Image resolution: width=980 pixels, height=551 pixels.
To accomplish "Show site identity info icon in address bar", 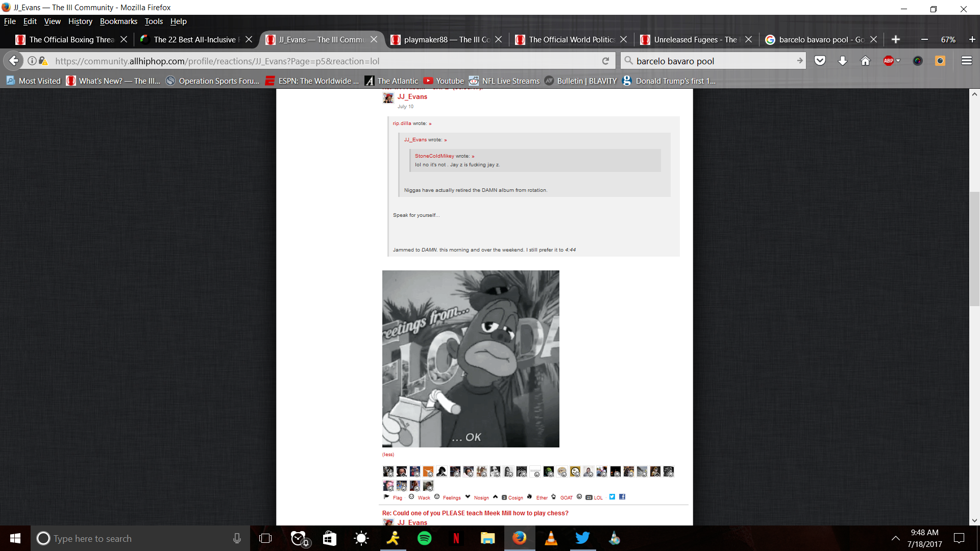I will (32, 61).
